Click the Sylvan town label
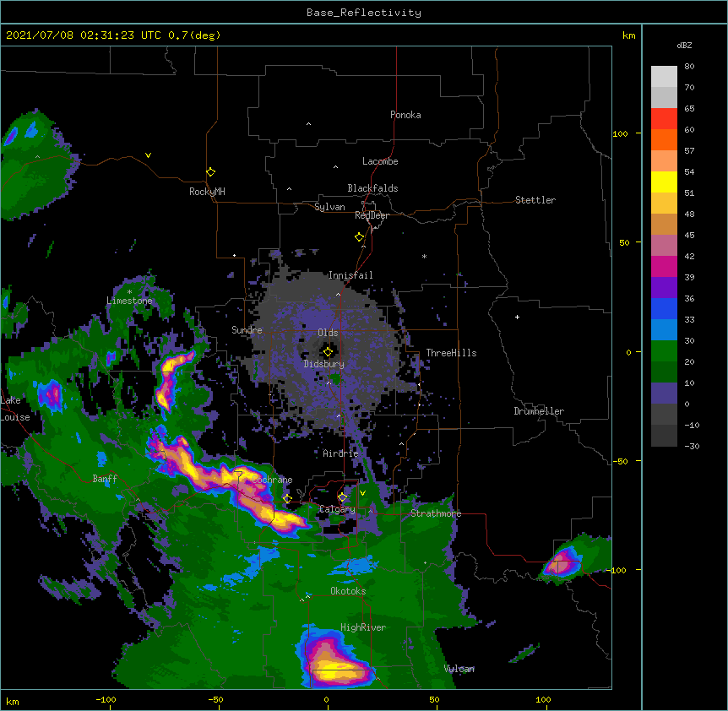The width and height of the screenshot is (728, 711). [329, 207]
